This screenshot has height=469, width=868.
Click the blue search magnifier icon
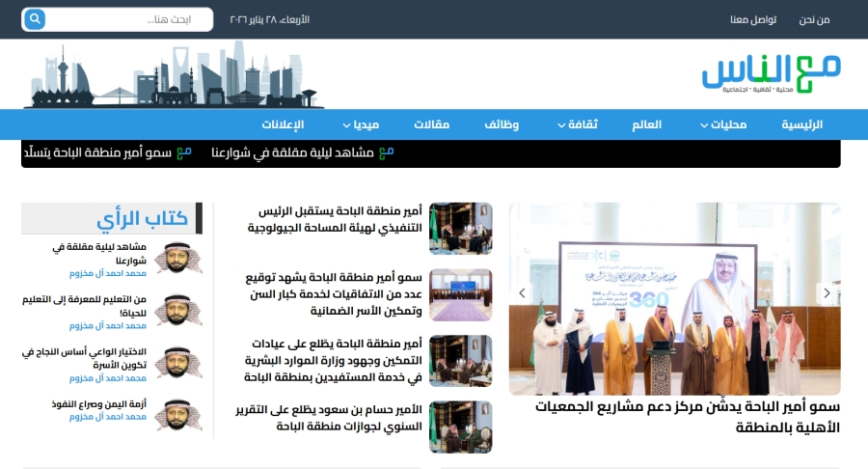click(x=35, y=19)
